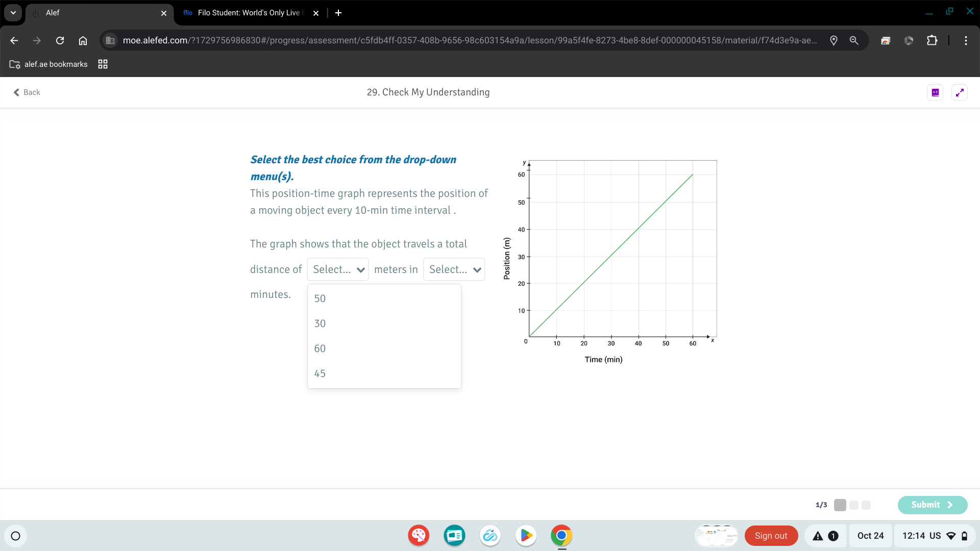
Task: Open the minutes Select dropdown
Action: pyautogui.click(x=454, y=269)
